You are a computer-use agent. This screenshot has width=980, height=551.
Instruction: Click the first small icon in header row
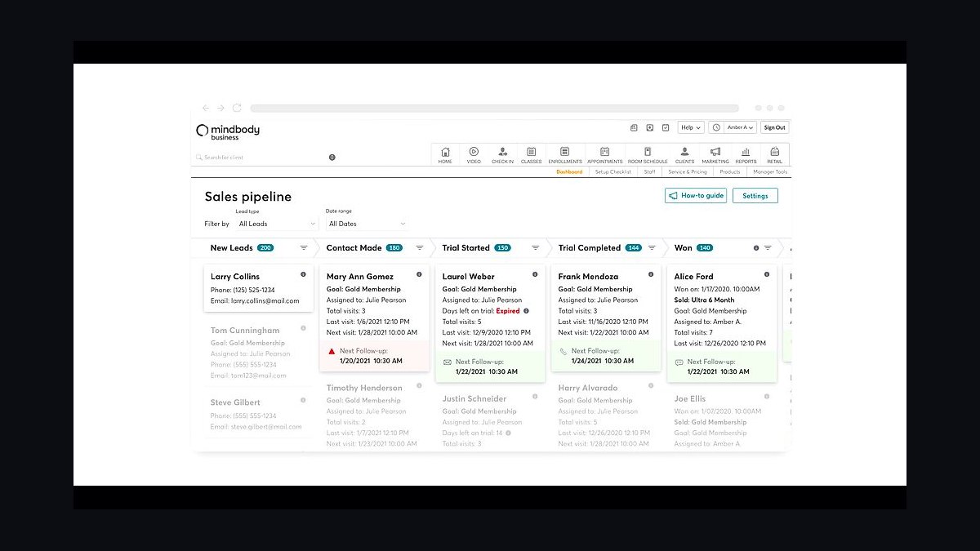pos(634,127)
